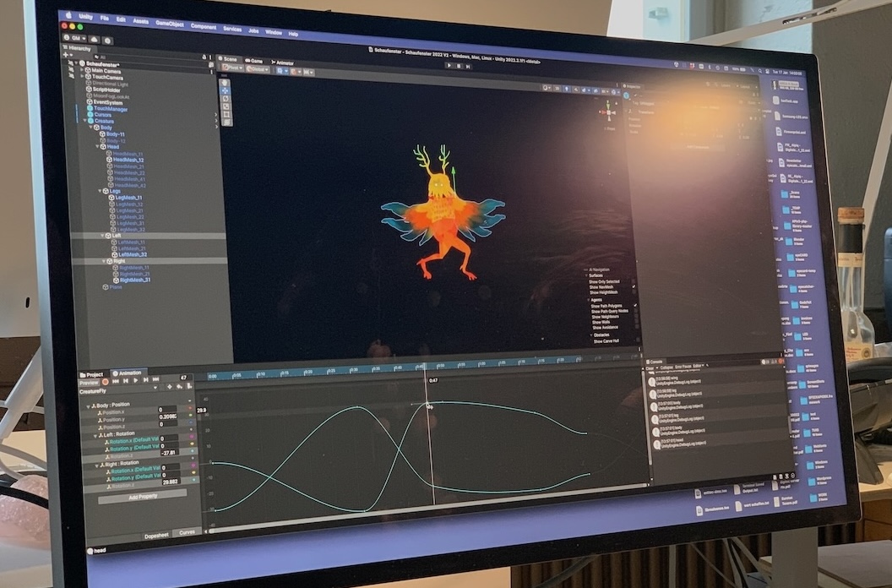Viewport: 892px width, 588px height.
Task: Click the Scene orientation gizmo
Action: pyautogui.click(x=608, y=112)
